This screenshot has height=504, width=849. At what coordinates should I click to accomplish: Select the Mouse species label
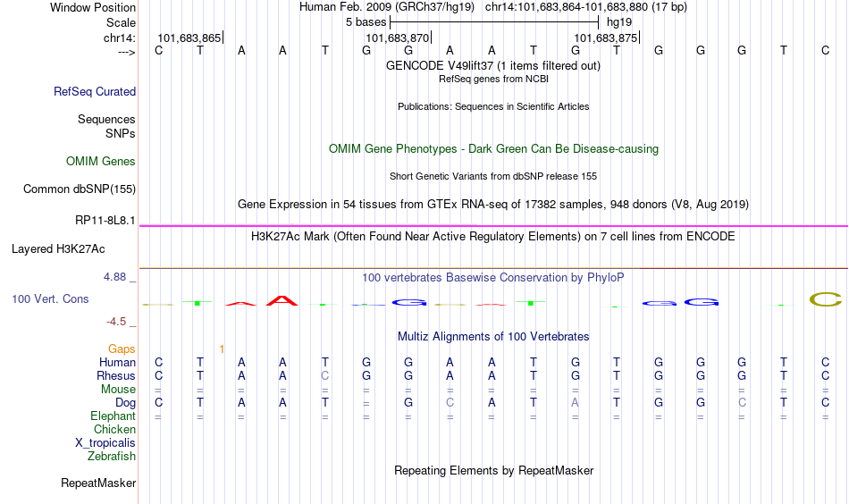pyautogui.click(x=118, y=390)
